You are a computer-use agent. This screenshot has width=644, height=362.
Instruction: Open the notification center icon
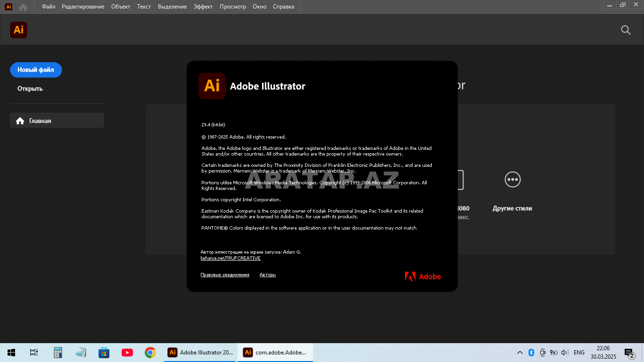(629, 353)
